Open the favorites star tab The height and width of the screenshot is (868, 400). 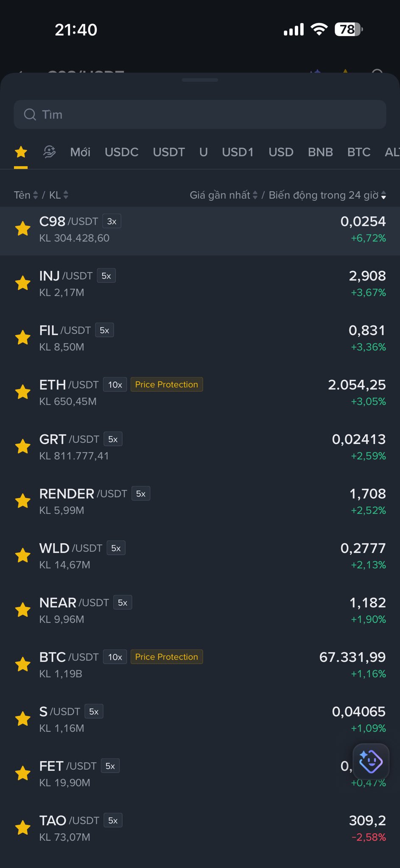(x=21, y=152)
